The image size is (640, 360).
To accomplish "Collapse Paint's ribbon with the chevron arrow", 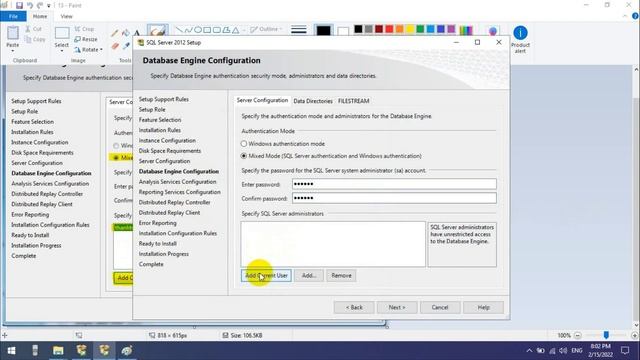I will (625, 16).
